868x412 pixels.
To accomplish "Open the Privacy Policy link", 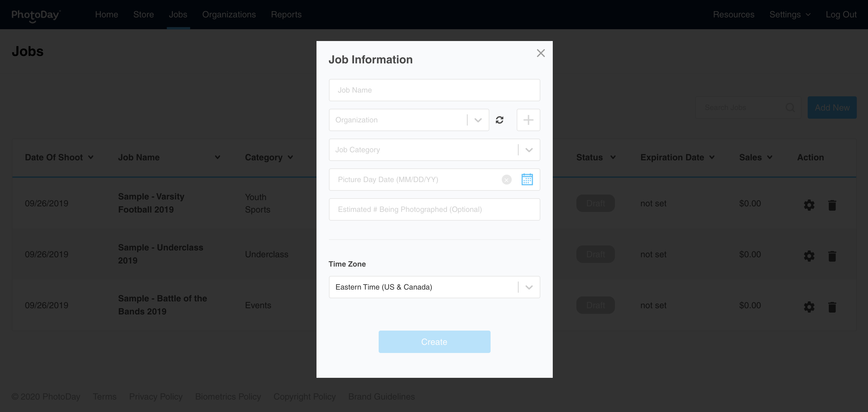I will [156, 396].
